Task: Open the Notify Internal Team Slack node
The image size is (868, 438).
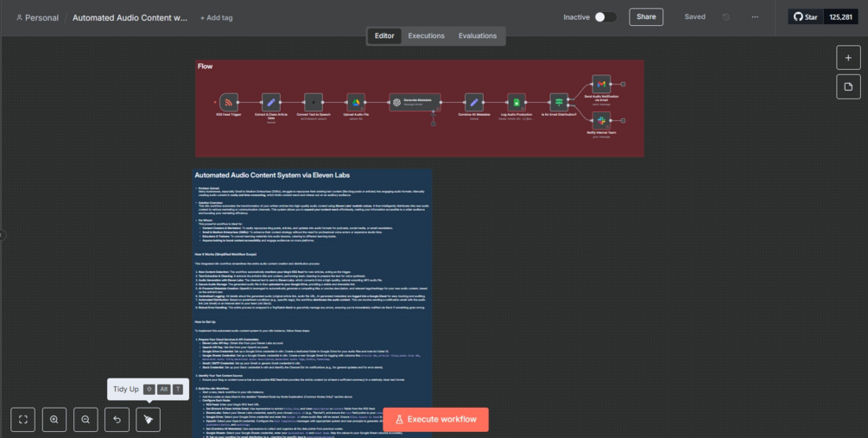Action: click(601, 120)
